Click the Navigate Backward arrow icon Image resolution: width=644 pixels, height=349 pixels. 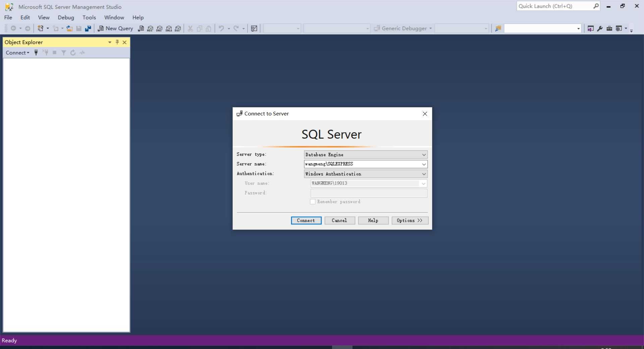pos(13,29)
